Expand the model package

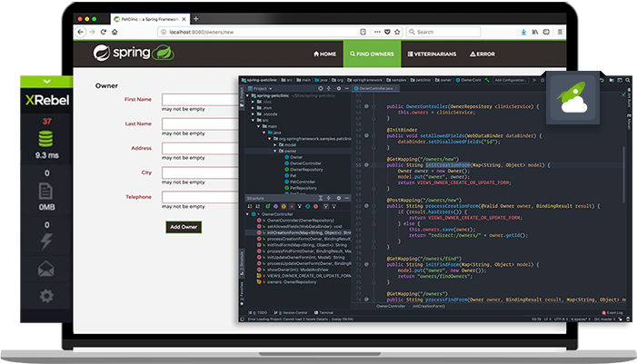274,145
